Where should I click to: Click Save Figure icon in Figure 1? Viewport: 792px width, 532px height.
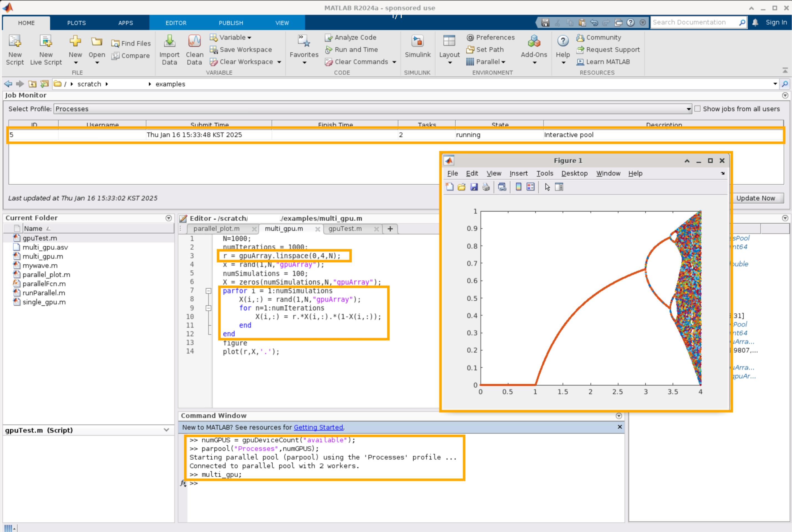(x=474, y=187)
